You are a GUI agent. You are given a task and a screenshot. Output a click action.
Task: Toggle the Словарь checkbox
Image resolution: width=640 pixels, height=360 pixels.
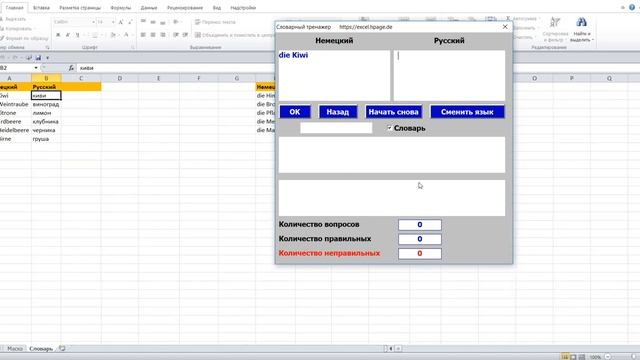pyautogui.click(x=389, y=128)
